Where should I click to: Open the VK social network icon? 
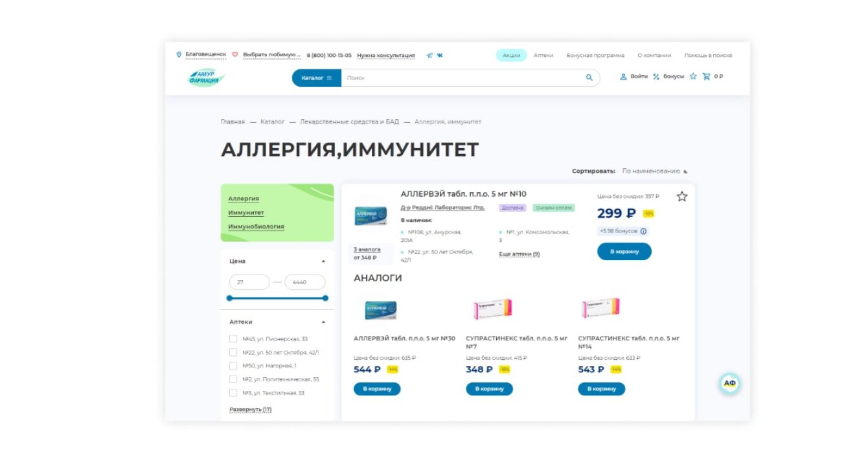440,56
